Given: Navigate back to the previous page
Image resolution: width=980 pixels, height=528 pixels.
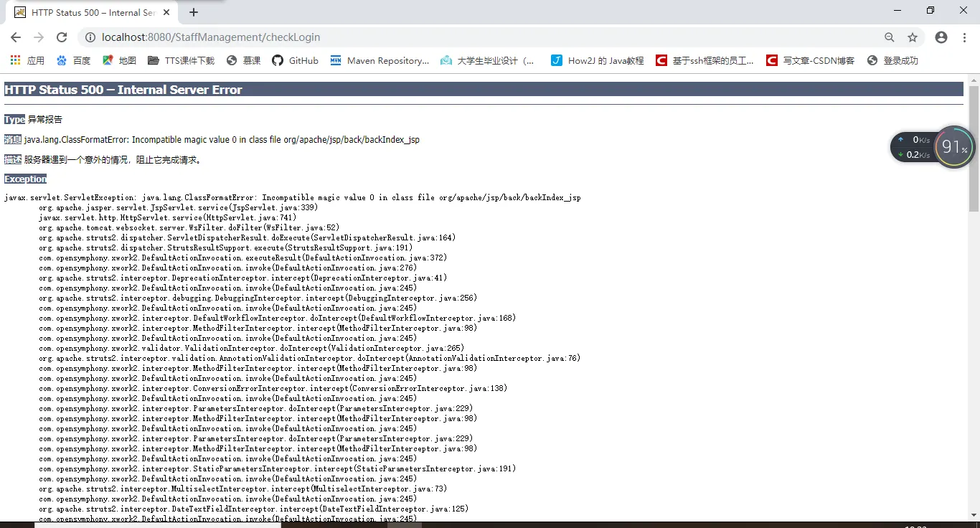Looking at the screenshot, I should pyautogui.click(x=16, y=37).
